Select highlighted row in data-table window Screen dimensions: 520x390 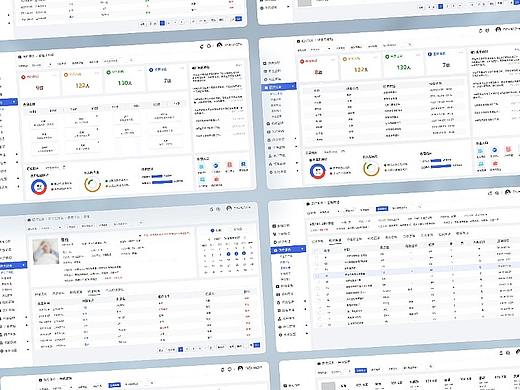(417, 270)
